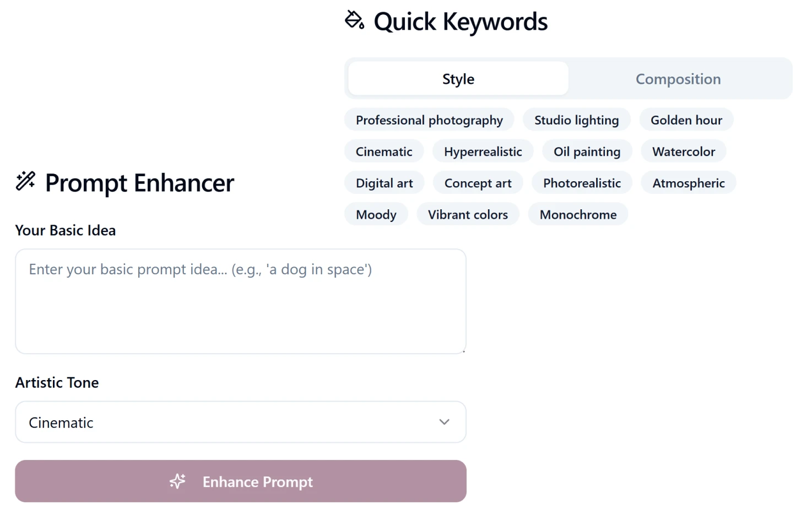
Task: Select the Digital art keyword
Action: (384, 182)
